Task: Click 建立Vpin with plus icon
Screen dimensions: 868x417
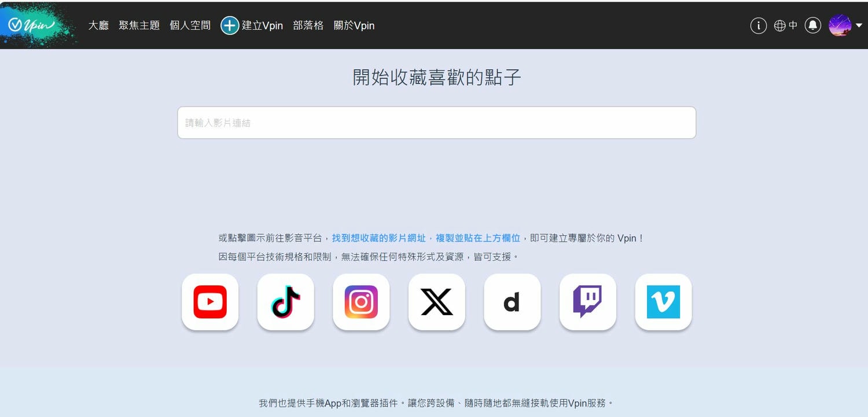Action: click(x=252, y=25)
